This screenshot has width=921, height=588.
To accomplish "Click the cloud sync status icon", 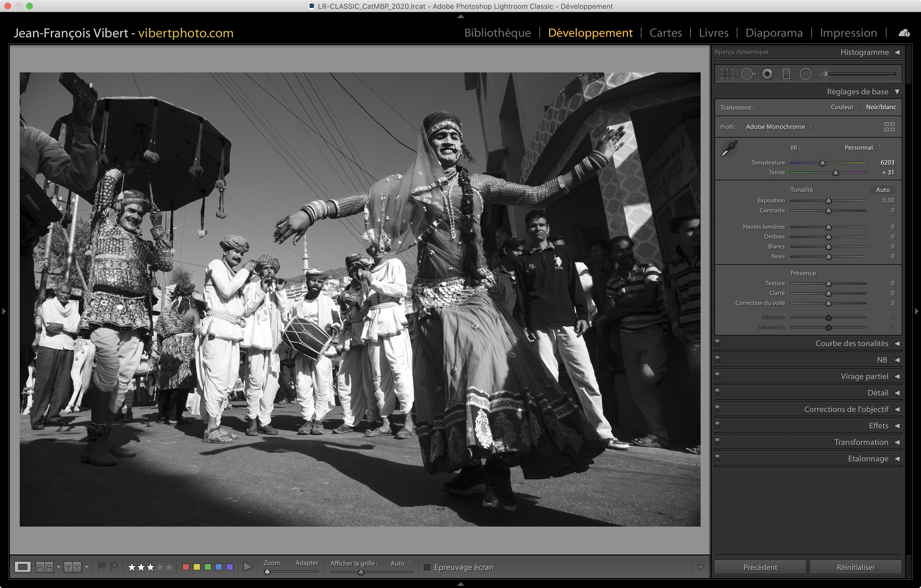I will click(904, 33).
